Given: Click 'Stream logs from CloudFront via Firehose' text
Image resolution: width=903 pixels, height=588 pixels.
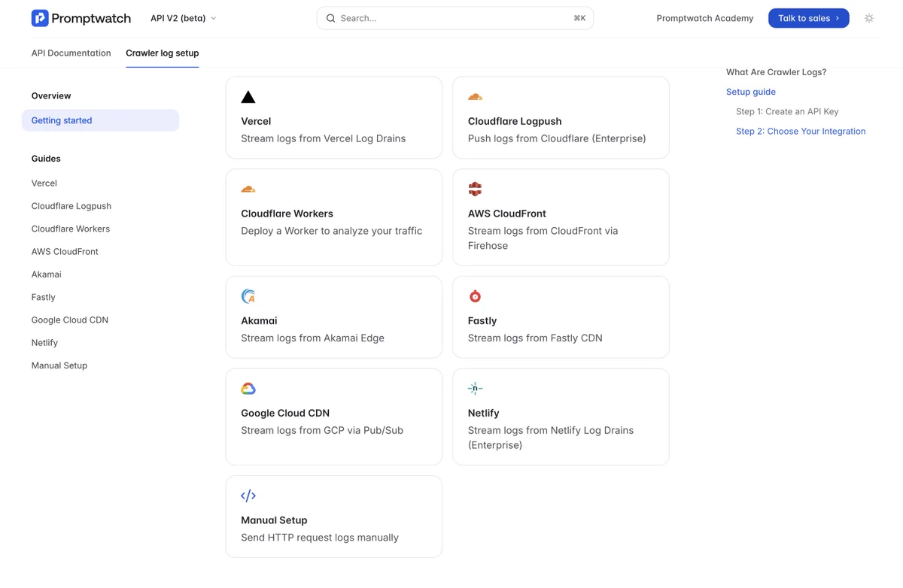Looking at the screenshot, I should (x=543, y=238).
